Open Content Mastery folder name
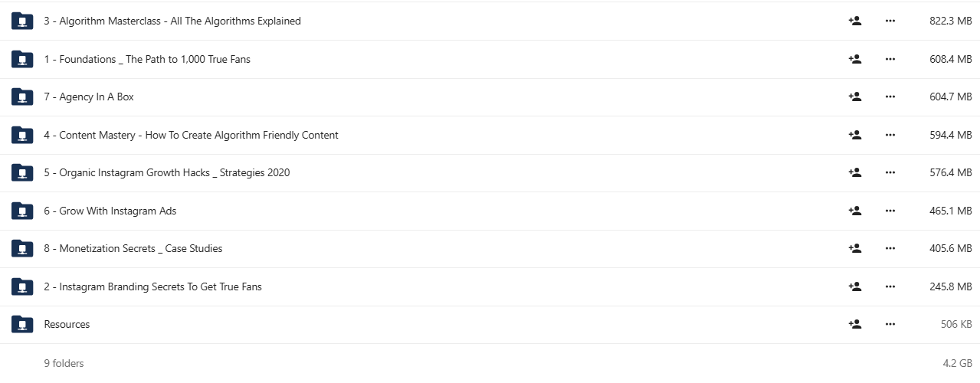Screen dimensions: 980x383 tap(191, 135)
